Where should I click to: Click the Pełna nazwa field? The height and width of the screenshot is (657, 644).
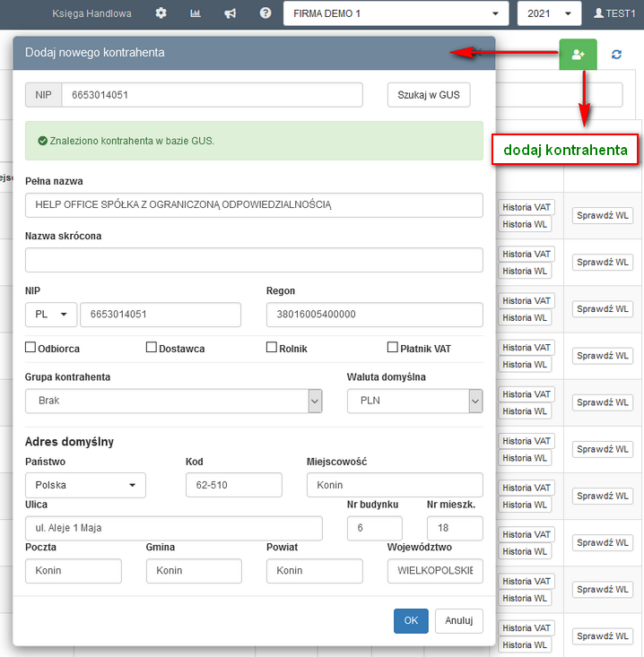point(254,205)
